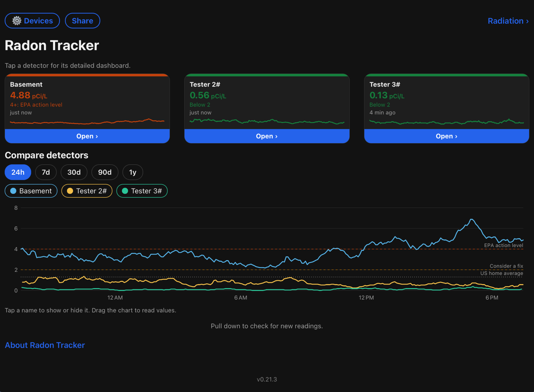
Task: Click the gear icon in Devices button
Action: click(17, 21)
